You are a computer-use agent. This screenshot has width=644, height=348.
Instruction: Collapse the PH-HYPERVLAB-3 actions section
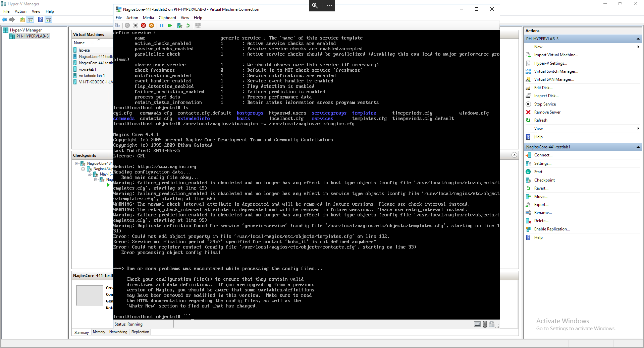638,39
